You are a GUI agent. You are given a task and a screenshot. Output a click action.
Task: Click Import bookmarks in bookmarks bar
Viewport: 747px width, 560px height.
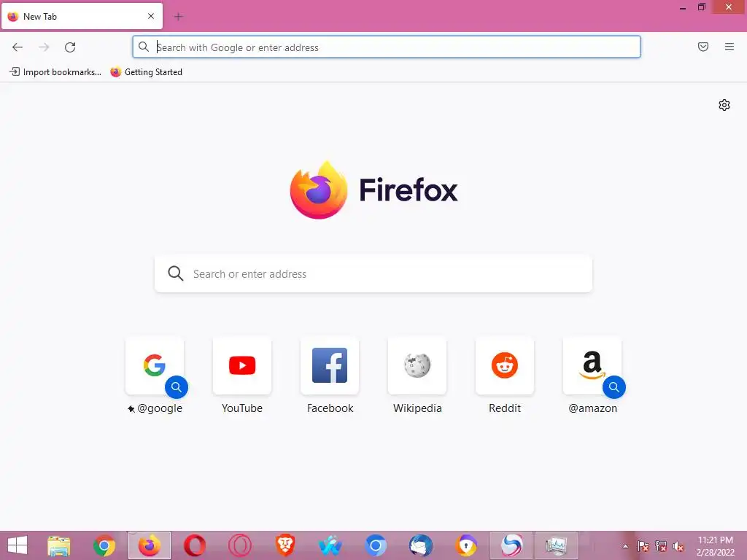(55, 72)
